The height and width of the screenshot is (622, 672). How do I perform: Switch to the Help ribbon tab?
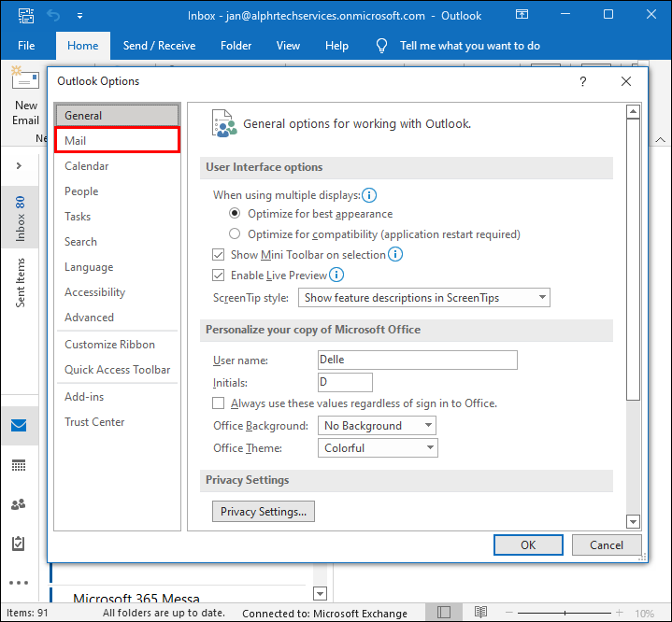pos(336,46)
